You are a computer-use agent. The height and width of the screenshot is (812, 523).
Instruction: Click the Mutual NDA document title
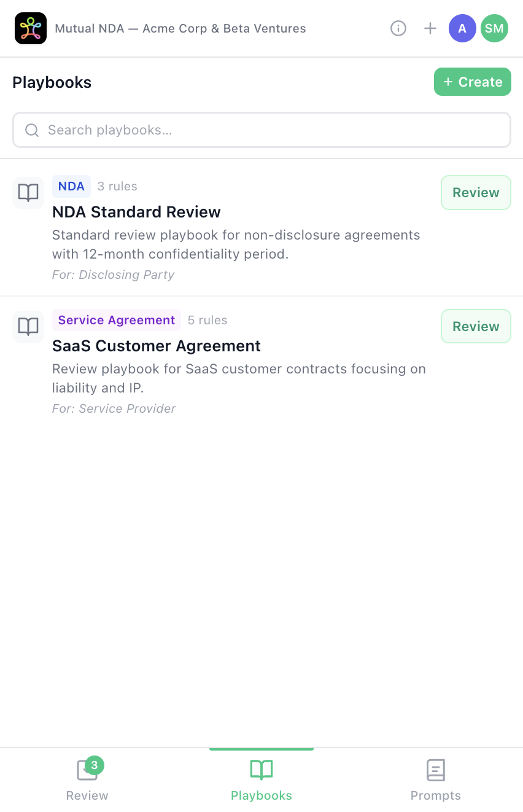180,28
